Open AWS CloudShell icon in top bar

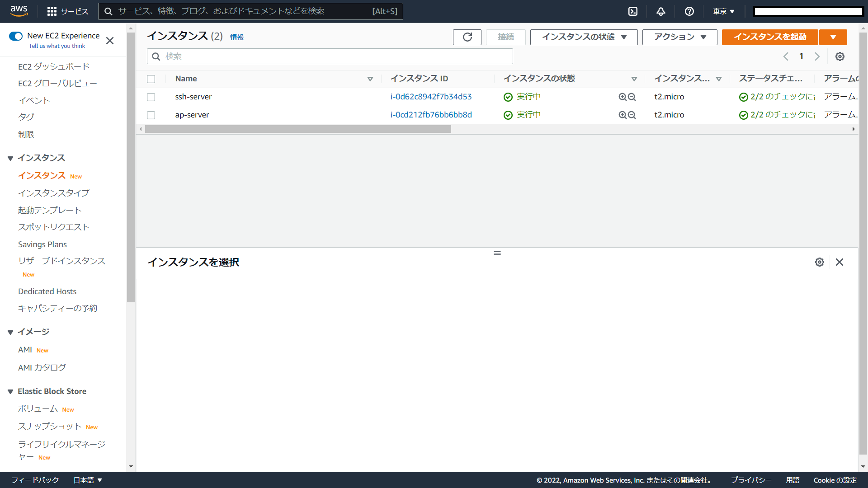(x=633, y=11)
